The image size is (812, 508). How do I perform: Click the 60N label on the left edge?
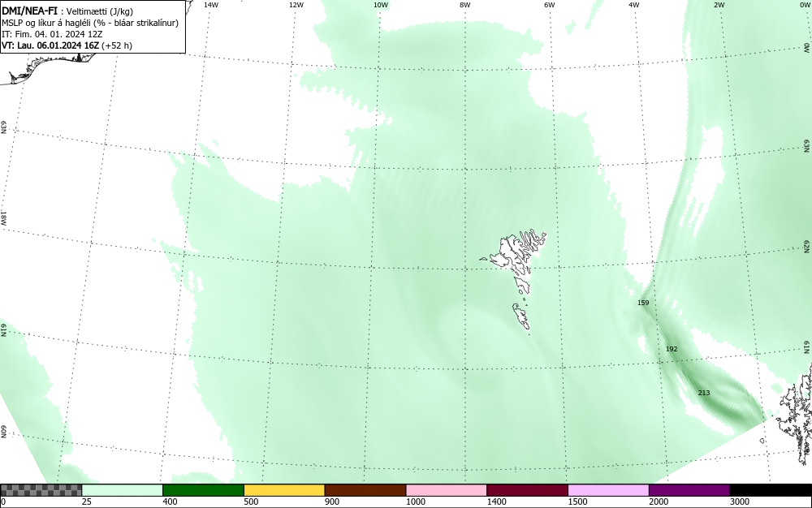point(3,433)
